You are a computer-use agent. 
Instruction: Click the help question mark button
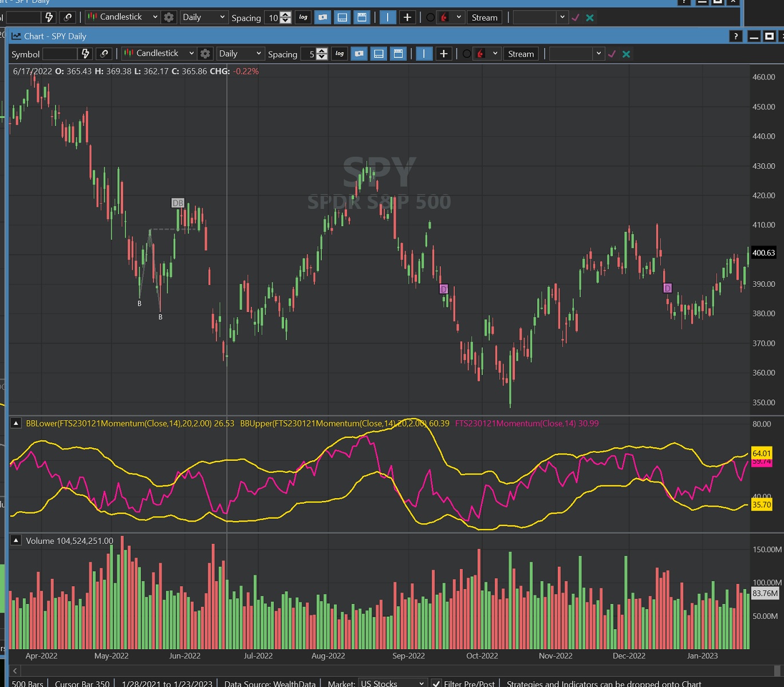pos(736,37)
